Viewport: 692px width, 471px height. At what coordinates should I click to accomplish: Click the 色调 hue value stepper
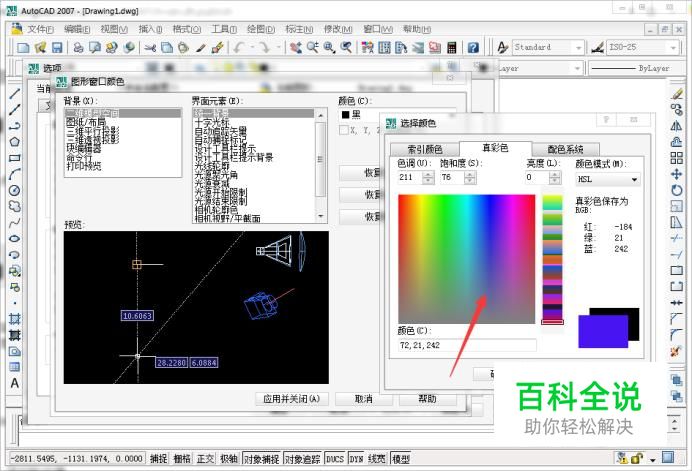coord(428,177)
